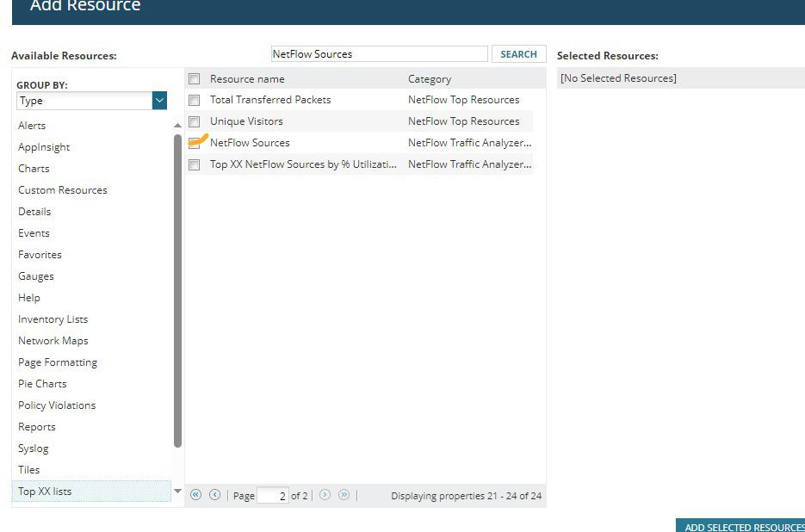Click Category cell of Total Transferred Packets row
The width and height of the screenshot is (805, 532).
coord(463,100)
